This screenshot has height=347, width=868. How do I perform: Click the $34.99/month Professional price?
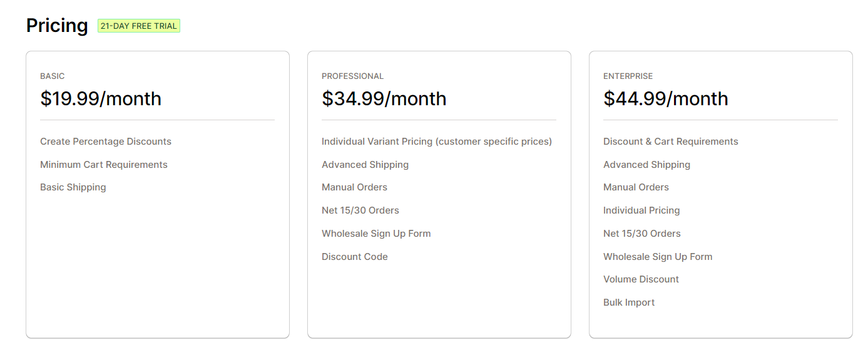(x=384, y=98)
